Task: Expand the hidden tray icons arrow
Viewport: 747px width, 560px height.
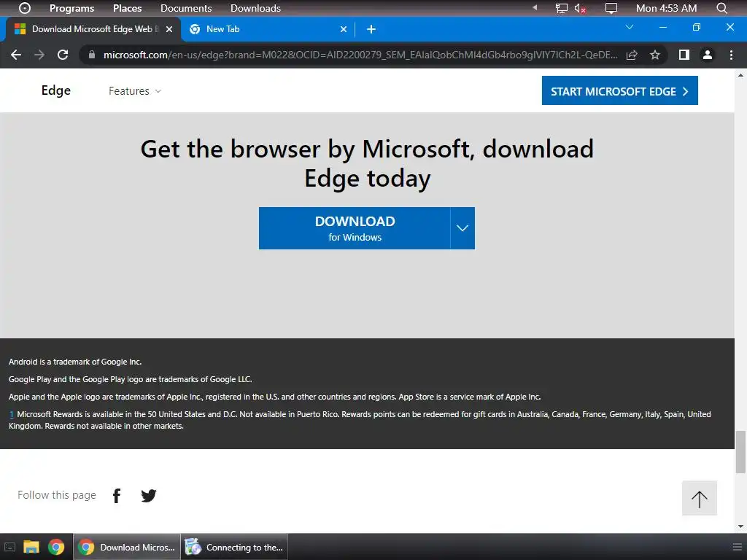Action: 535,7
